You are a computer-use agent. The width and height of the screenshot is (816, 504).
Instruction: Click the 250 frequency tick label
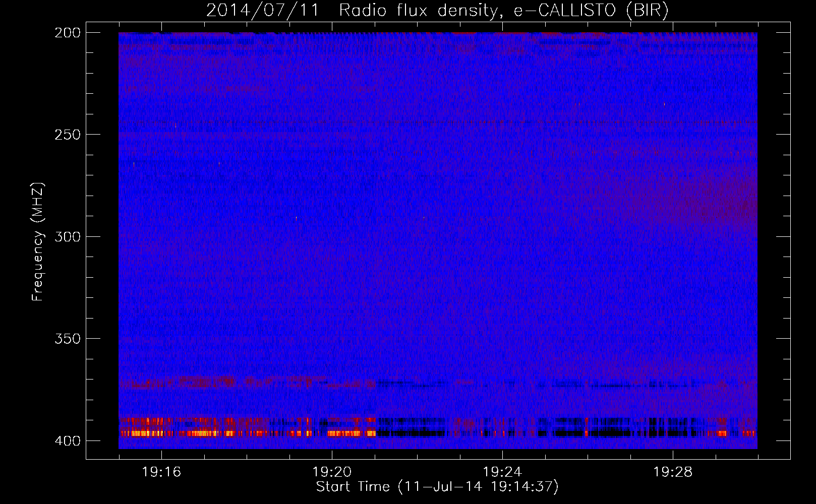(68, 135)
